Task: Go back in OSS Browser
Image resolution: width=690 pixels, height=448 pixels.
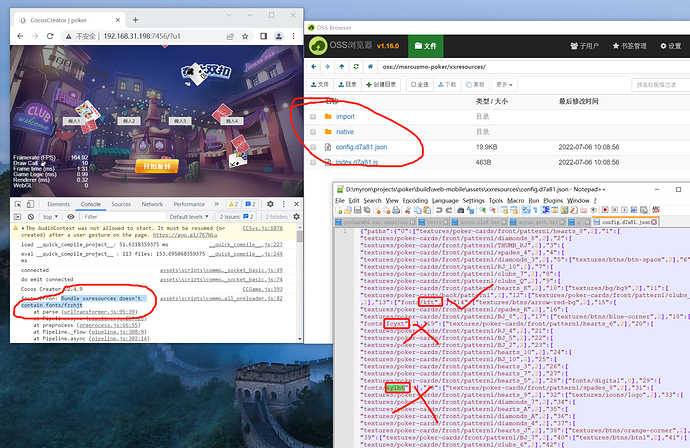Action: pyautogui.click(x=313, y=66)
